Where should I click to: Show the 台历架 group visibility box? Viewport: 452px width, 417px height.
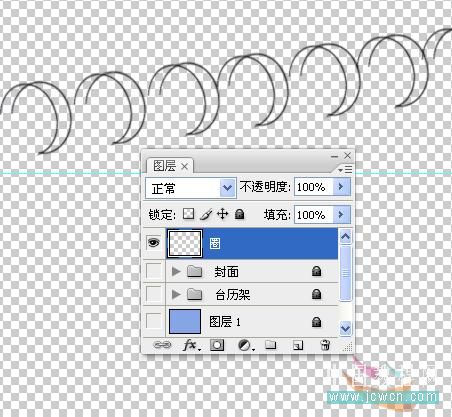pyautogui.click(x=154, y=294)
